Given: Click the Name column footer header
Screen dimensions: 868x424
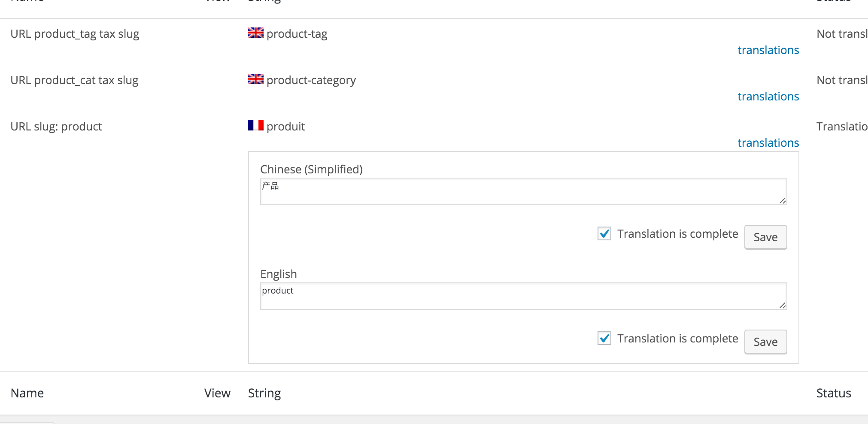Looking at the screenshot, I should [x=27, y=393].
